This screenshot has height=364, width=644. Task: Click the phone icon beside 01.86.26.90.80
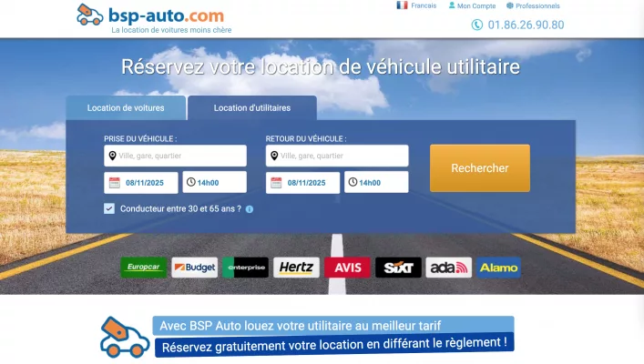pos(476,25)
